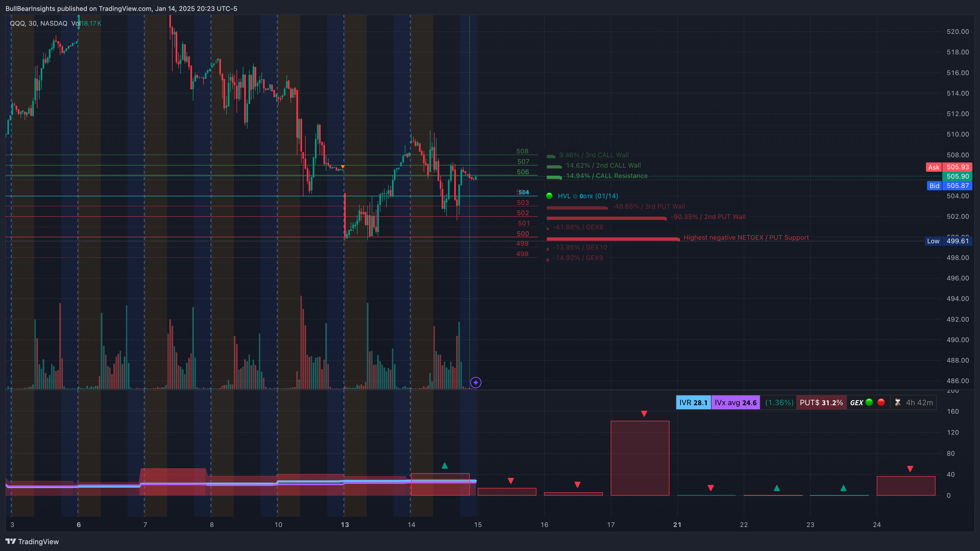Click the IVx avg 24.6 badge

(x=735, y=402)
